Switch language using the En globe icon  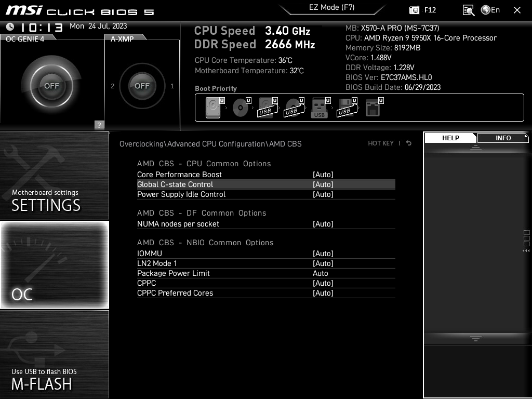coord(485,10)
